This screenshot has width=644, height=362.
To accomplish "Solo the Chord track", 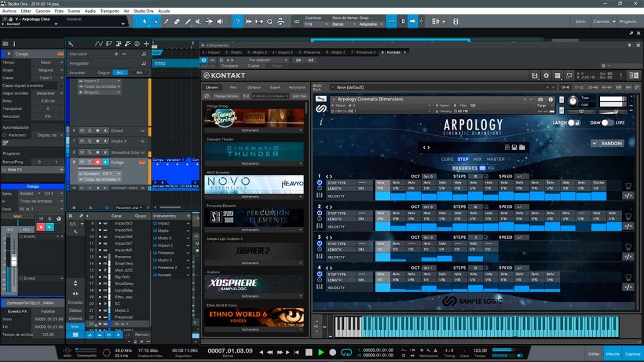I will coord(89,131).
